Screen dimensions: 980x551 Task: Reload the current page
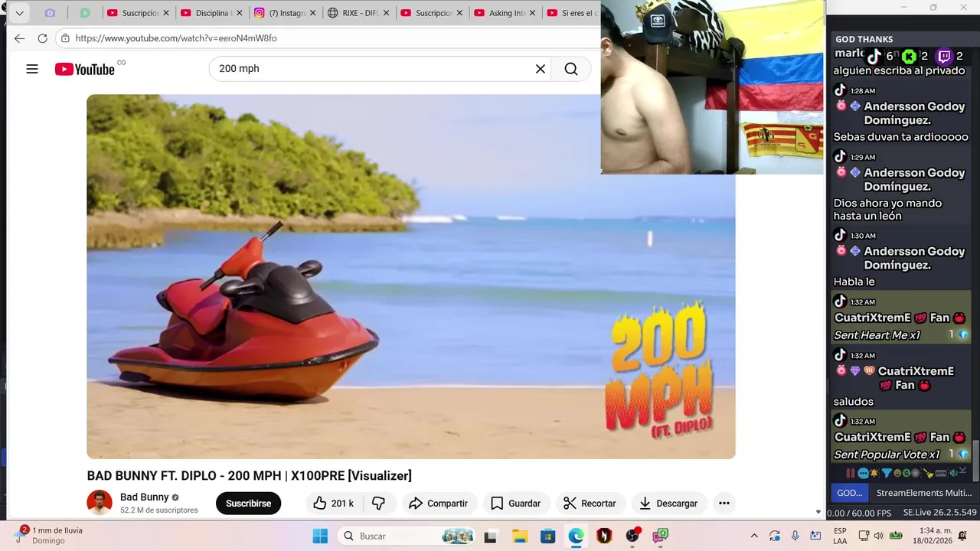pos(43,38)
